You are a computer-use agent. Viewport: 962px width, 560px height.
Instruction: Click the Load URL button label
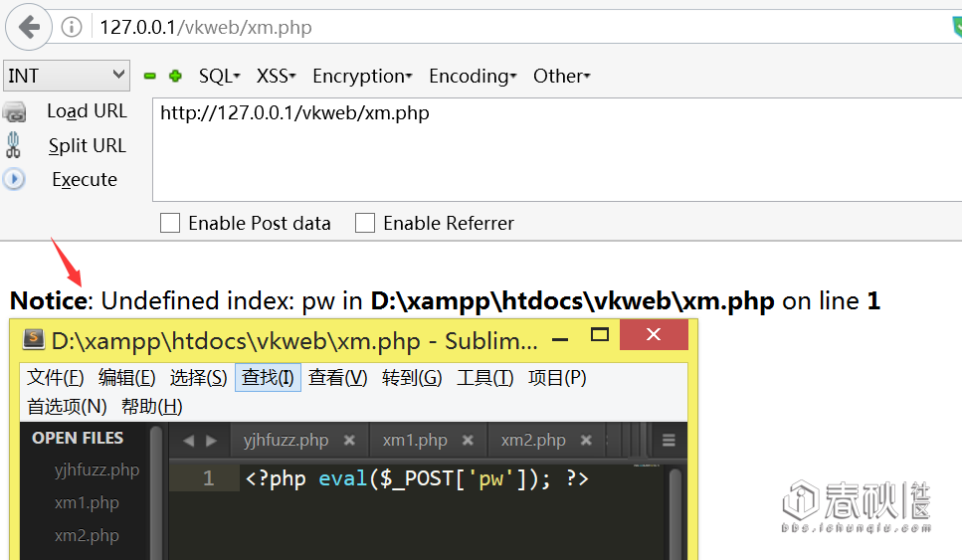87,111
